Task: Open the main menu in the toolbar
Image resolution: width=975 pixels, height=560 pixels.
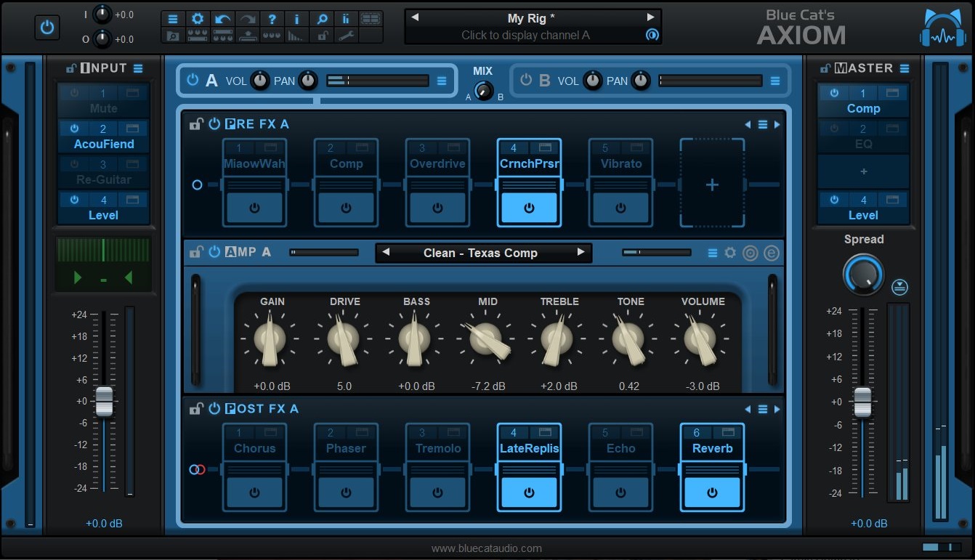Action: 173,19
